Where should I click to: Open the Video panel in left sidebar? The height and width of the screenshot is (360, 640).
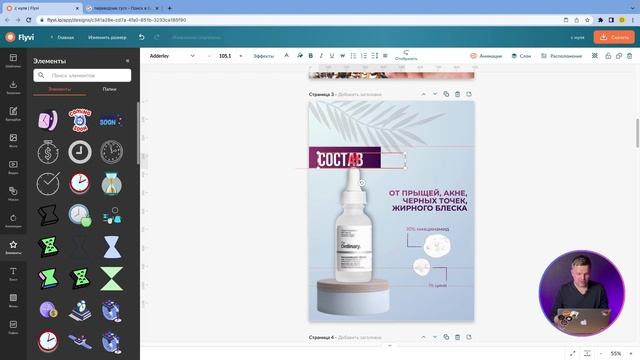point(13,167)
